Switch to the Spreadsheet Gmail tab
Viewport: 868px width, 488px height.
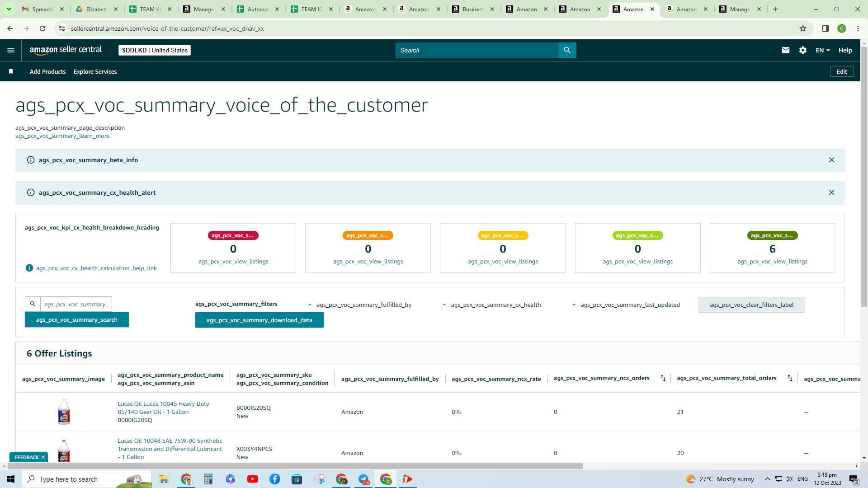43,9
